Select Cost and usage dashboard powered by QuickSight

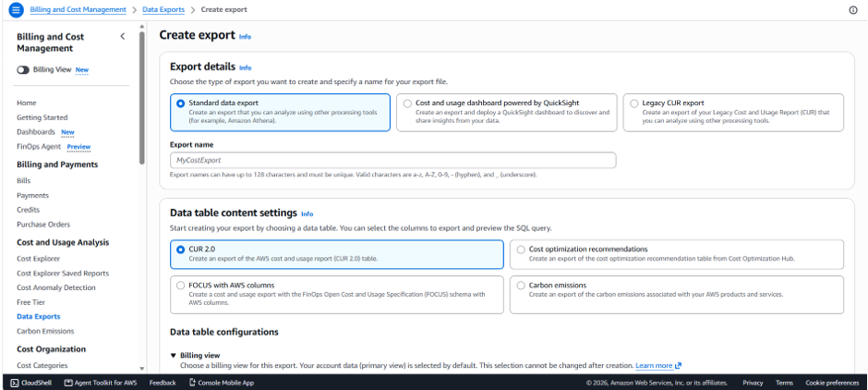[507, 113]
